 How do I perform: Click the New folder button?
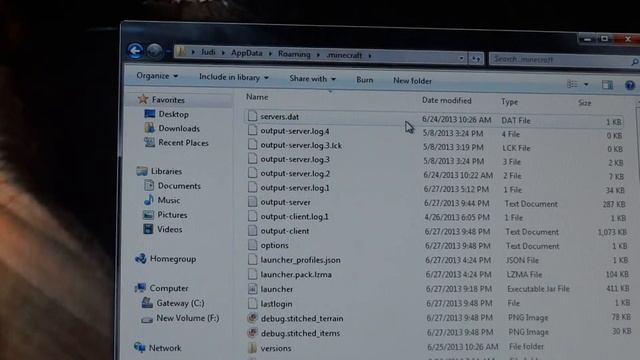[412, 81]
